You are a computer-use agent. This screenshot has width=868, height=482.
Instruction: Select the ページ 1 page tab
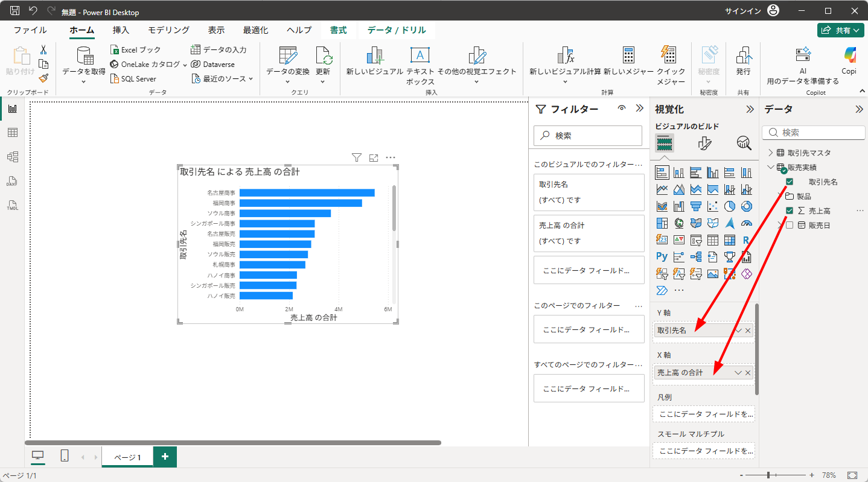127,457
